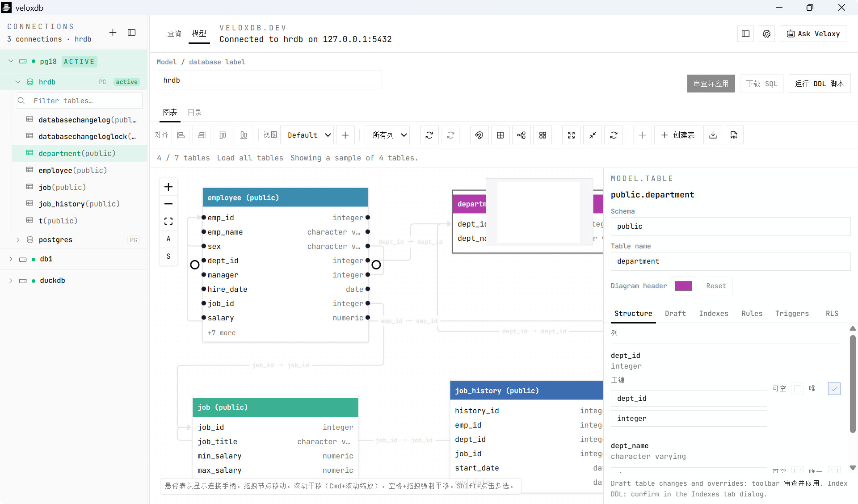Expand the duckdb connection
This screenshot has height=504, width=858.
(x=11, y=281)
